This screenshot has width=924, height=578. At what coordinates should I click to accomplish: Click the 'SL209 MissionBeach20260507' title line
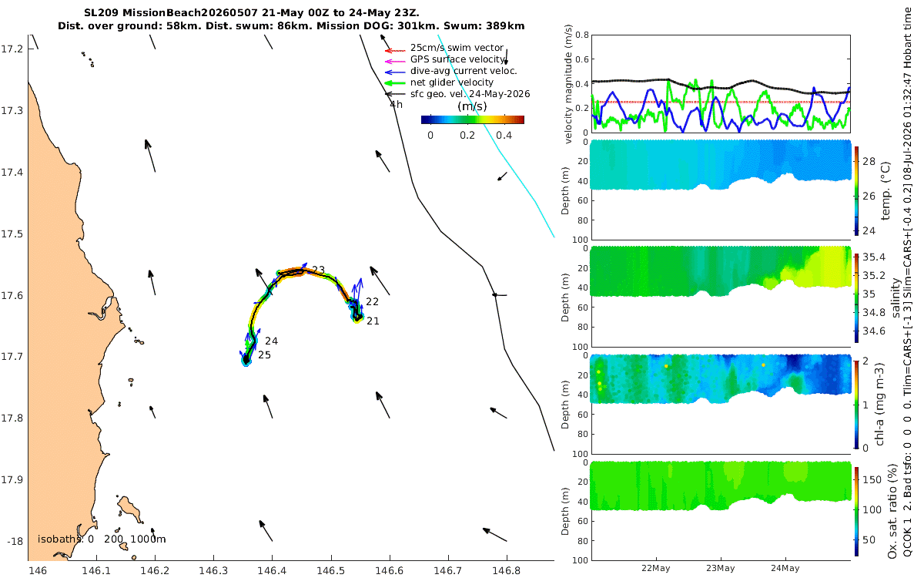pos(252,14)
